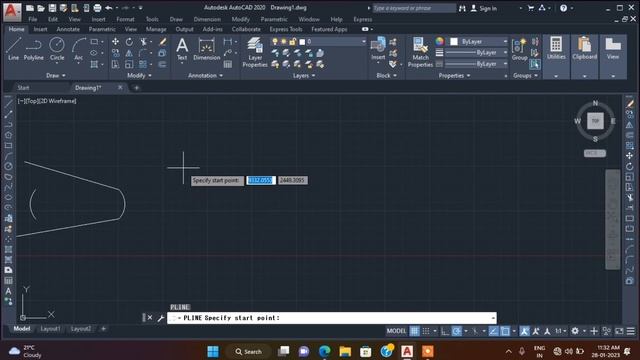The image size is (640, 360).
Task: Expand the Modify panel dropdown
Action: [140, 76]
